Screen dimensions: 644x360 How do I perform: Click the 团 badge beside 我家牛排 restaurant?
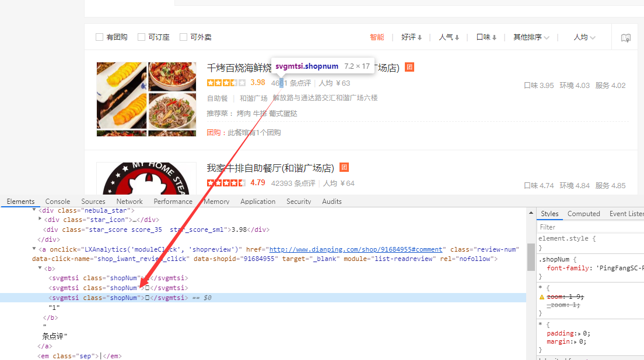[x=344, y=168]
